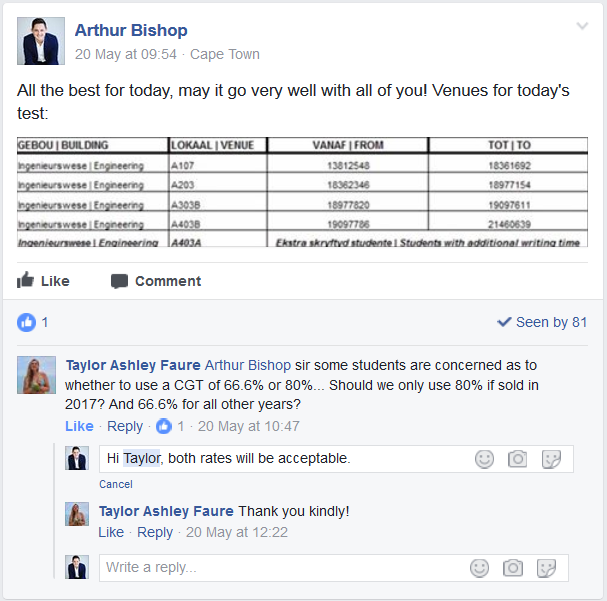This screenshot has height=601, width=607.
Task: Insert an emoji in the edited reply
Action: coord(484,459)
